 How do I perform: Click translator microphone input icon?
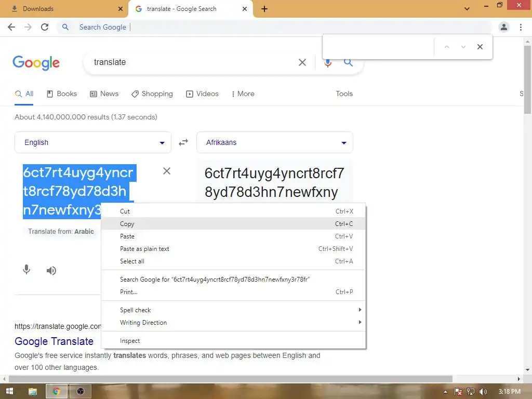coord(26,270)
